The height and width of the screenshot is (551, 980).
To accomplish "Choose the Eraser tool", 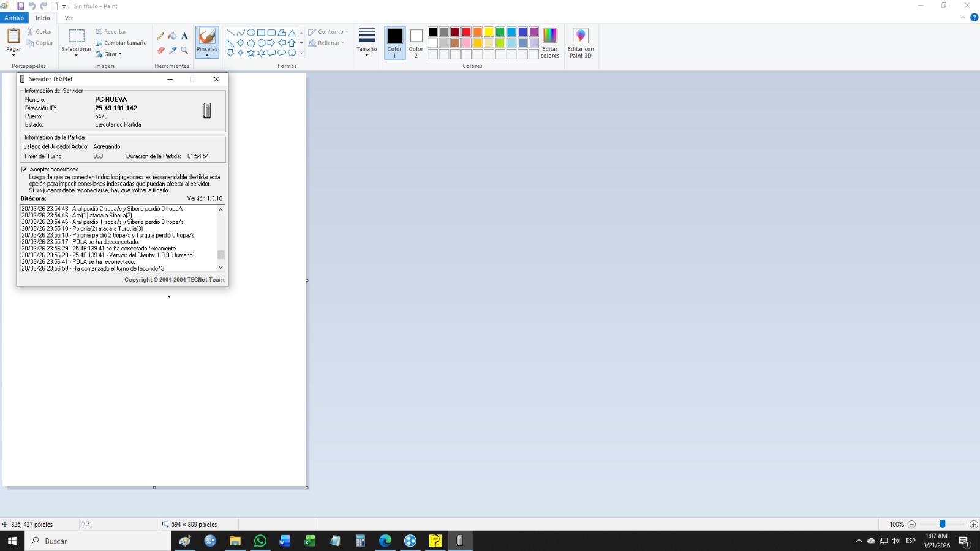I will point(160,50).
